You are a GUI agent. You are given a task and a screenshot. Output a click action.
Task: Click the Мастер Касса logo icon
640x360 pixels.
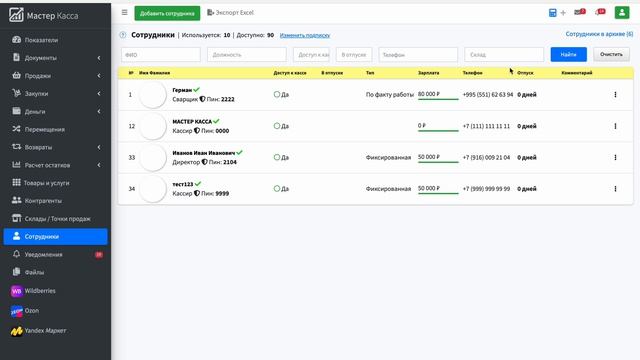(x=16, y=15)
